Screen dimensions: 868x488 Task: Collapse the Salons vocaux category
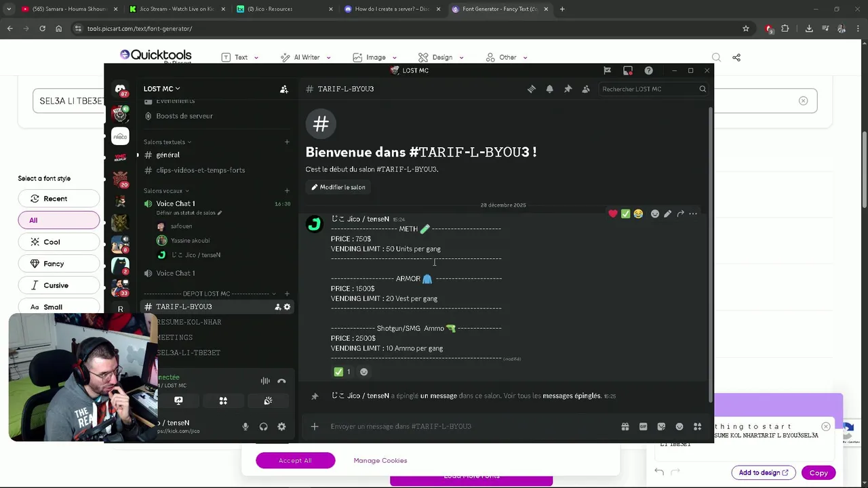166,191
